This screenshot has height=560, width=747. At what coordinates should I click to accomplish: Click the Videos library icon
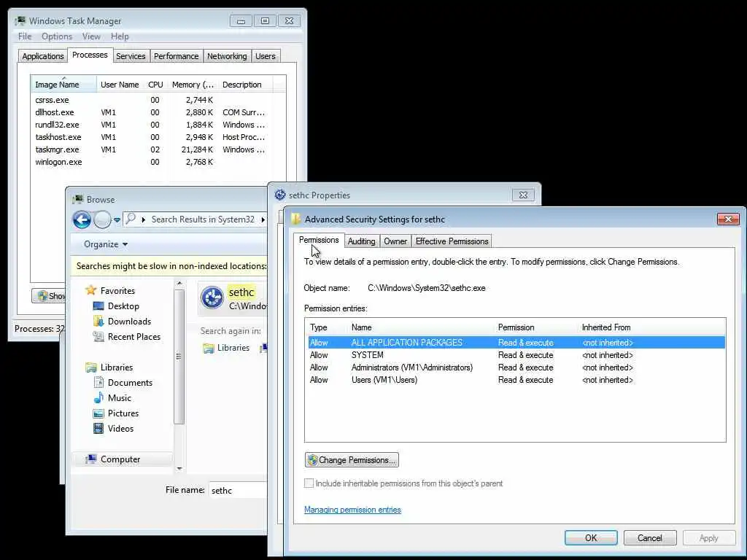point(98,428)
